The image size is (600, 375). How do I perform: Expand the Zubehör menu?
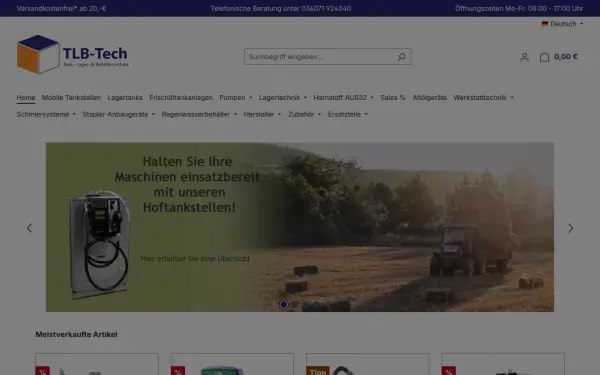click(x=305, y=114)
